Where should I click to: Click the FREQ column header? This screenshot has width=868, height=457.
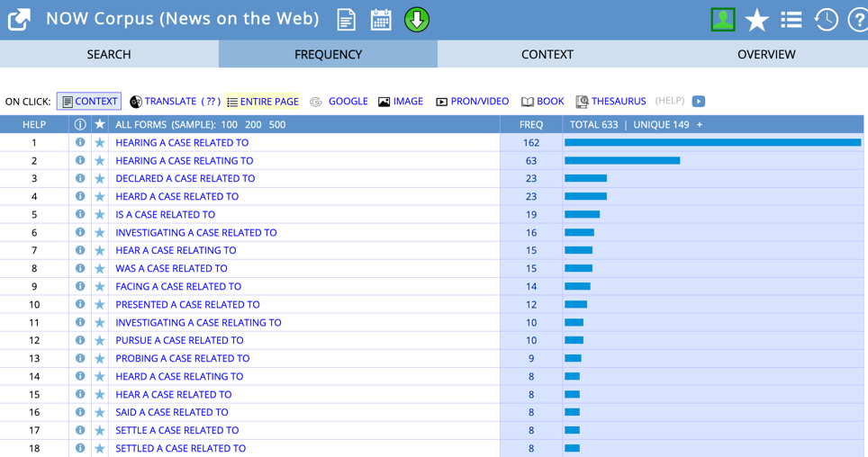[531, 124]
